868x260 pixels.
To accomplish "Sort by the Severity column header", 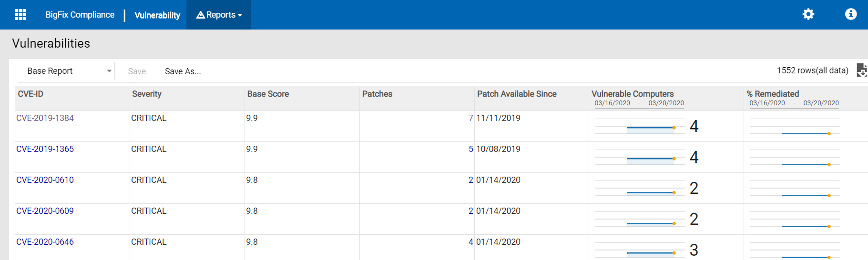I will [147, 94].
